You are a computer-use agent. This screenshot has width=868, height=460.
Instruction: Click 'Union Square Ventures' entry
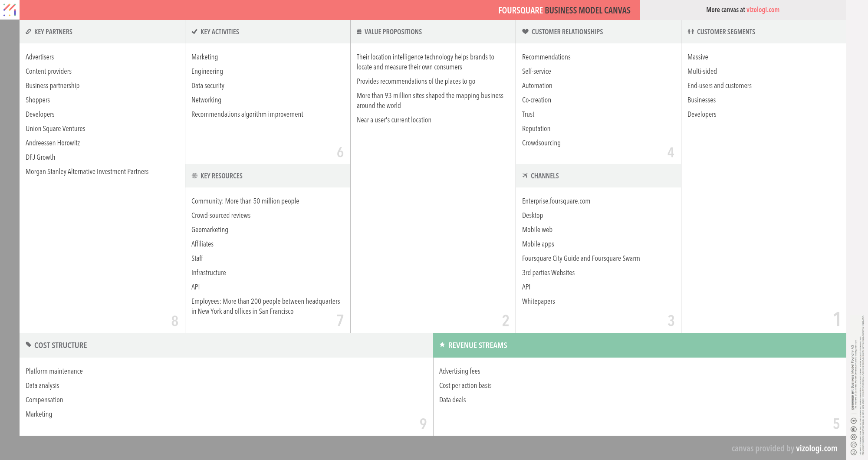click(56, 128)
